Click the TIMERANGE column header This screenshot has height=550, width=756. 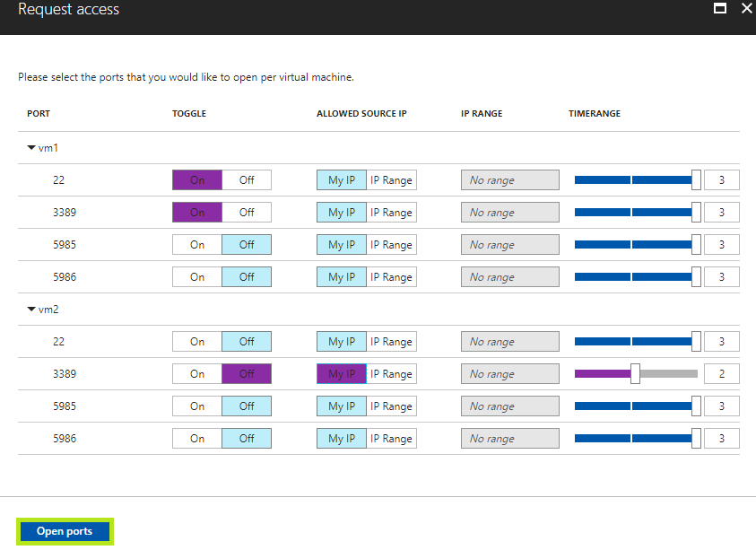594,113
